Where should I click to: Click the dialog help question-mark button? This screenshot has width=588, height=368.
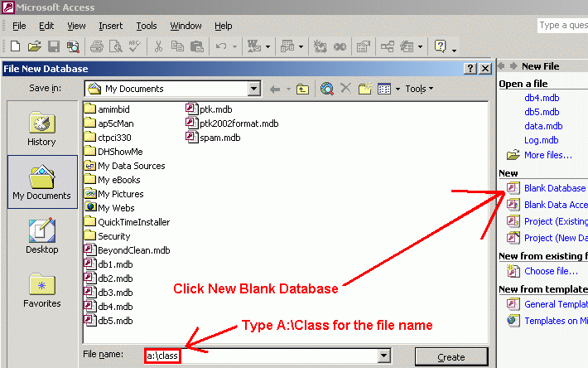470,69
